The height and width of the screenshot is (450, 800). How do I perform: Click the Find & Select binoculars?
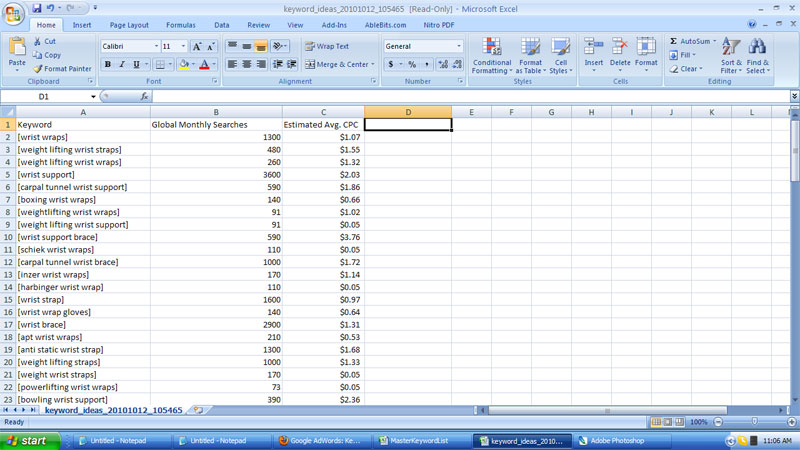[757, 56]
